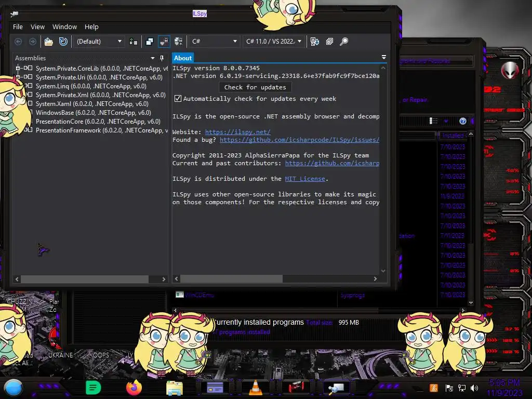This screenshot has width=532, height=399.
Task: Open the C# language dropdown
Action: 214,42
